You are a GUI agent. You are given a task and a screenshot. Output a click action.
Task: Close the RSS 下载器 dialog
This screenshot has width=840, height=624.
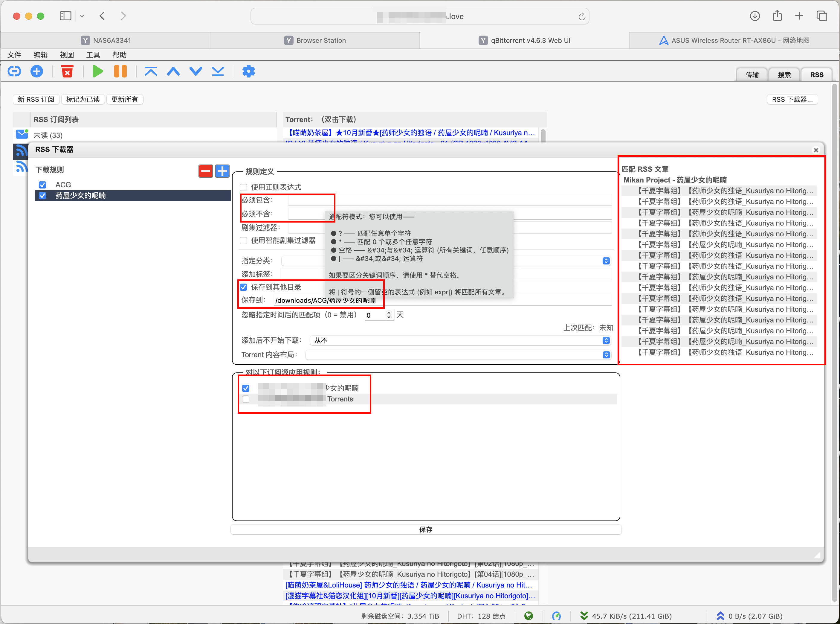pyautogui.click(x=816, y=150)
